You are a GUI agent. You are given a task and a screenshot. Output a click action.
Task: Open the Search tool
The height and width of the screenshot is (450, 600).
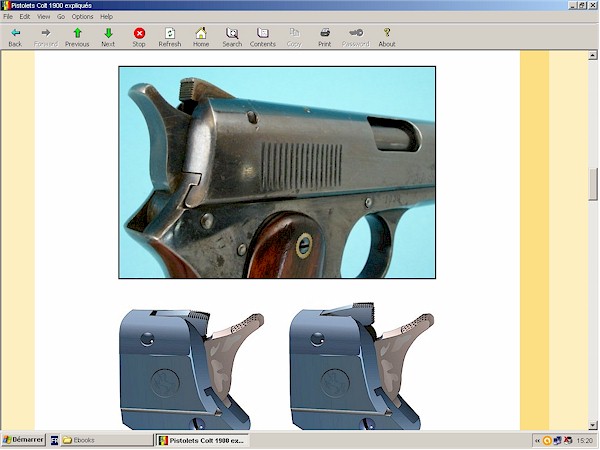pyautogui.click(x=232, y=38)
